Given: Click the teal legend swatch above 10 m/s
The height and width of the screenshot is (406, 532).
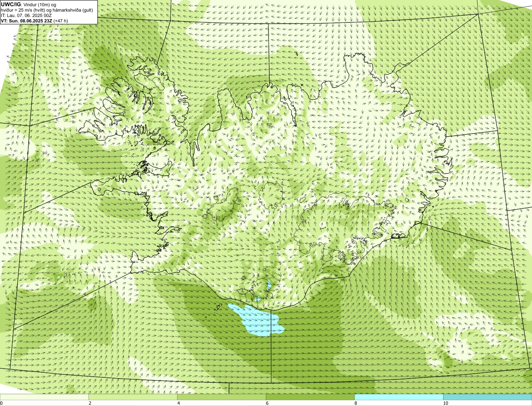Looking at the screenshot, I should click(488, 397).
